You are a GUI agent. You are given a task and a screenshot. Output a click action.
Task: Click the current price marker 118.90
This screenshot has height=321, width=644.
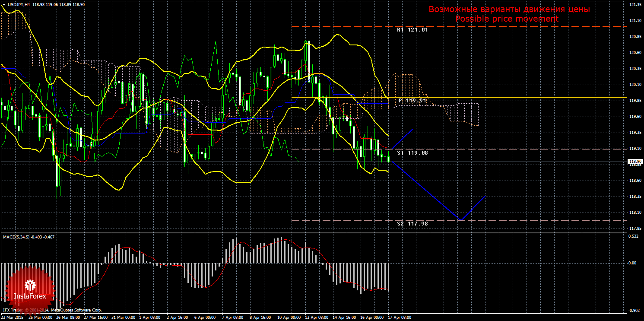[634, 164]
